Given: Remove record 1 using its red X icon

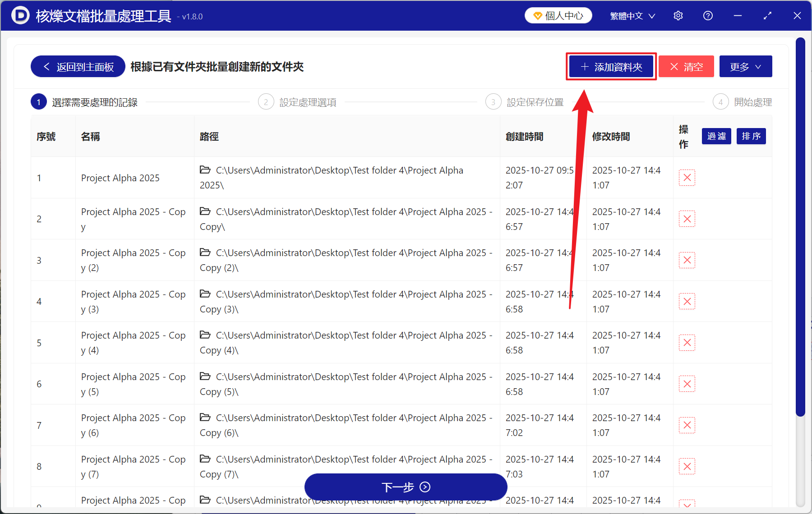Looking at the screenshot, I should coord(687,178).
